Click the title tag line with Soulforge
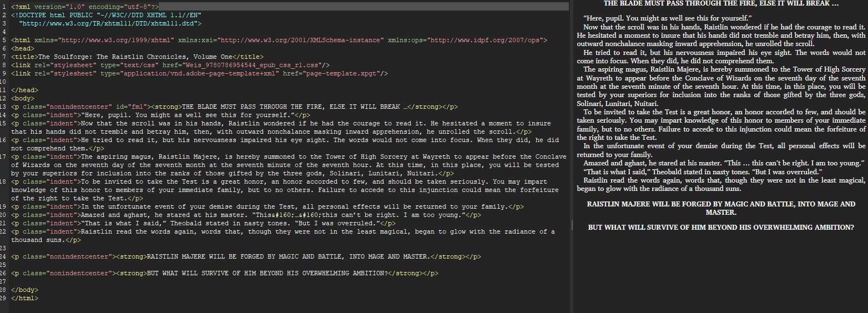This screenshot has width=868, height=313. 138,57
